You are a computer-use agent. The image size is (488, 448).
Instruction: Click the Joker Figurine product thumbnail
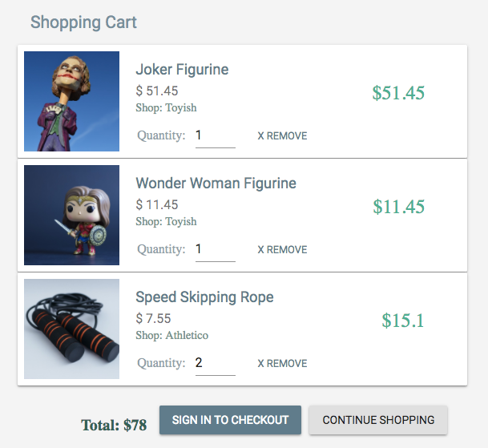coord(71,102)
